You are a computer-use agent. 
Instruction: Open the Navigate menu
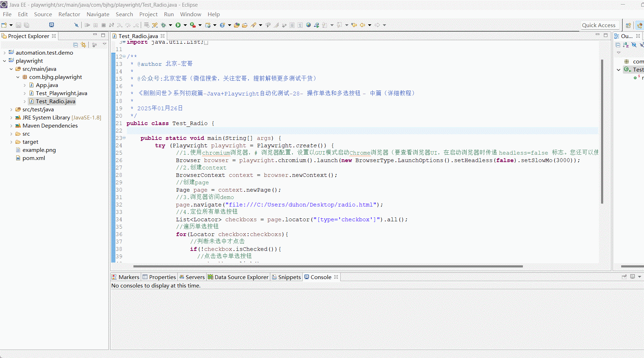tap(98, 14)
